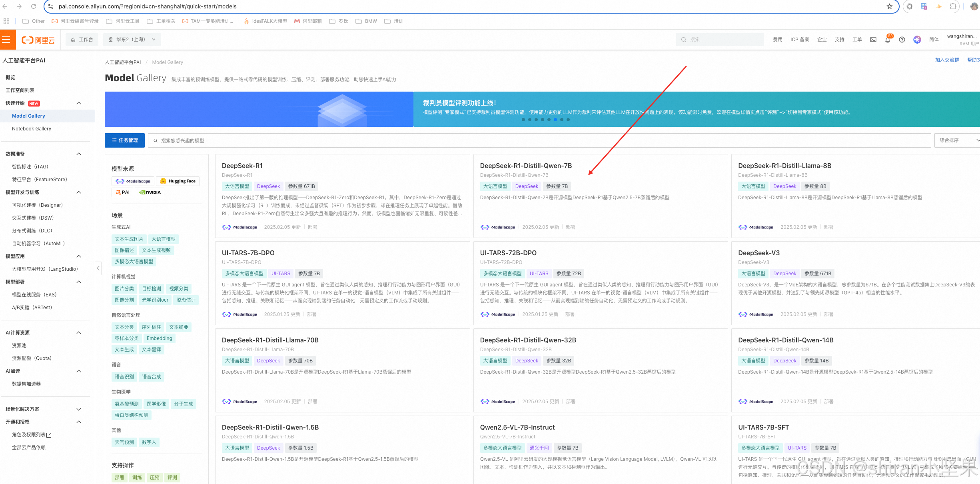Open 模型在线服务（EAS）in sidebar
Viewport: 980px width, 484px height.
[x=34, y=295]
